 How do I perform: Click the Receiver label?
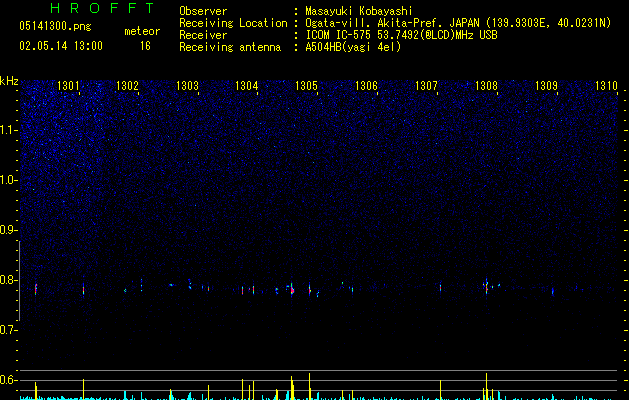203,35
